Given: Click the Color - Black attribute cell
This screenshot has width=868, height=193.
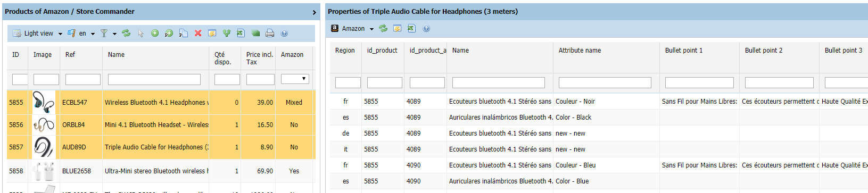Looking at the screenshot, I should point(607,118).
